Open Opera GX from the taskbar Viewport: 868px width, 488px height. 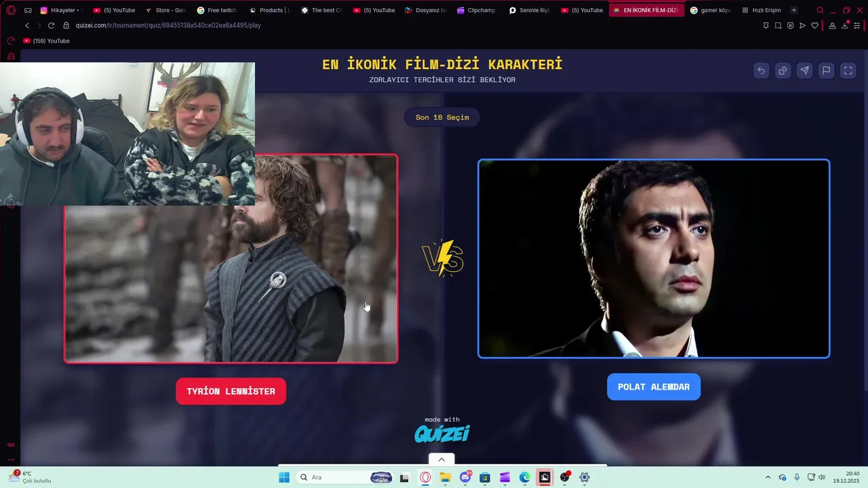pyautogui.click(x=425, y=477)
